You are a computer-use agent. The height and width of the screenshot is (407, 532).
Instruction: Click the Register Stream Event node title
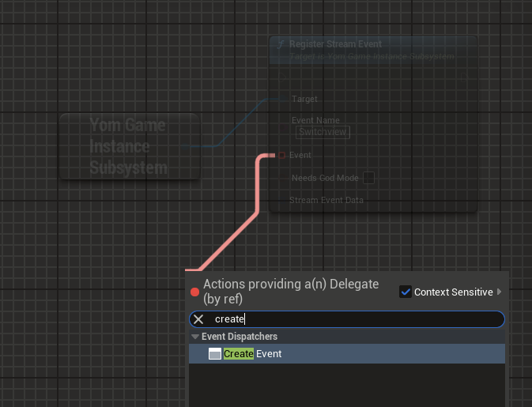(x=335, y=44)
